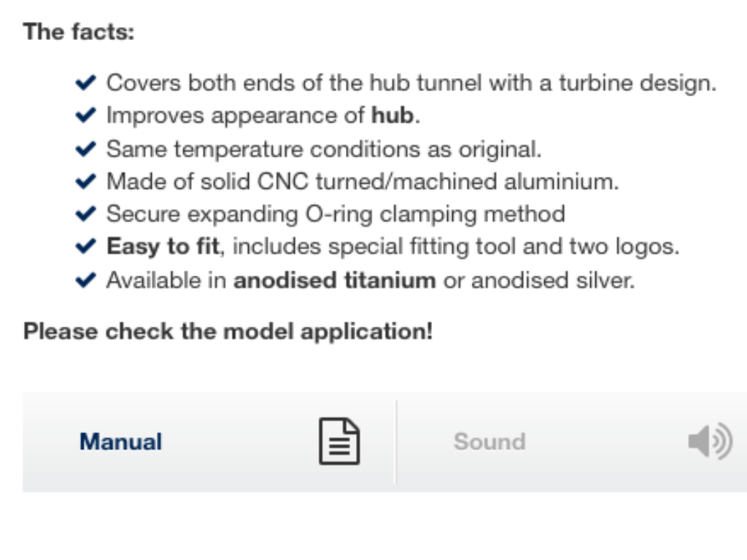The height and width of the screenshot is (560, 747).
Task: Click the Covers both ends bullet text
Action: tap(411, 83)
